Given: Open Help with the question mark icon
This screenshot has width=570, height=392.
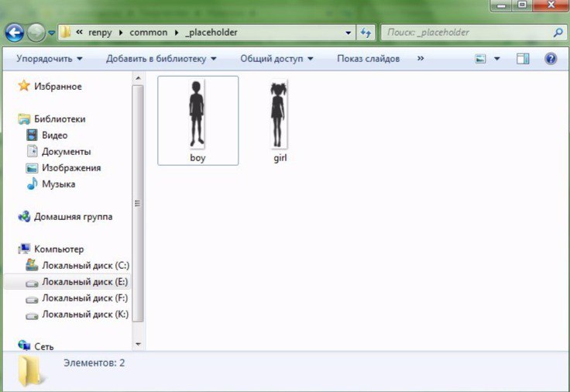Looking at the screenshot, I should click(x=551, y=59).
